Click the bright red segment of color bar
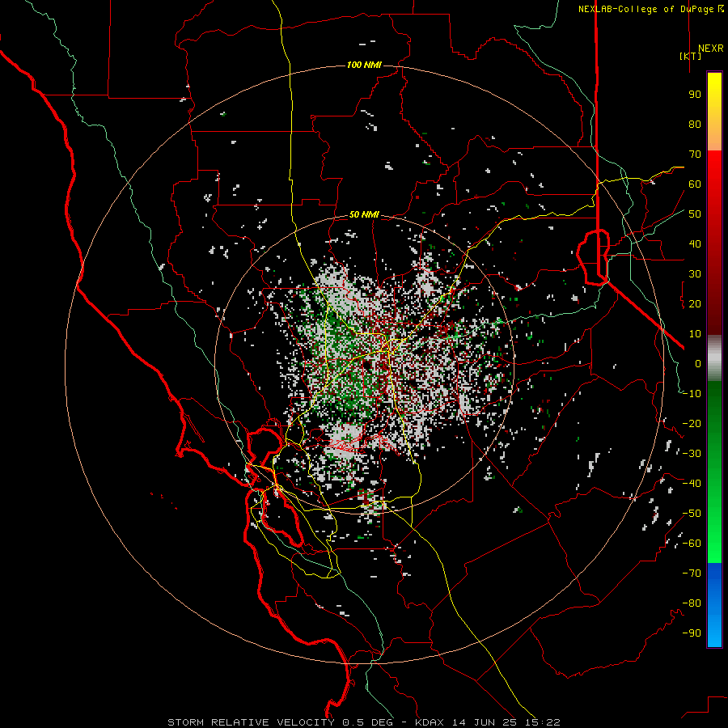Screen dimensions: 728x728 [x=714, y=168]
